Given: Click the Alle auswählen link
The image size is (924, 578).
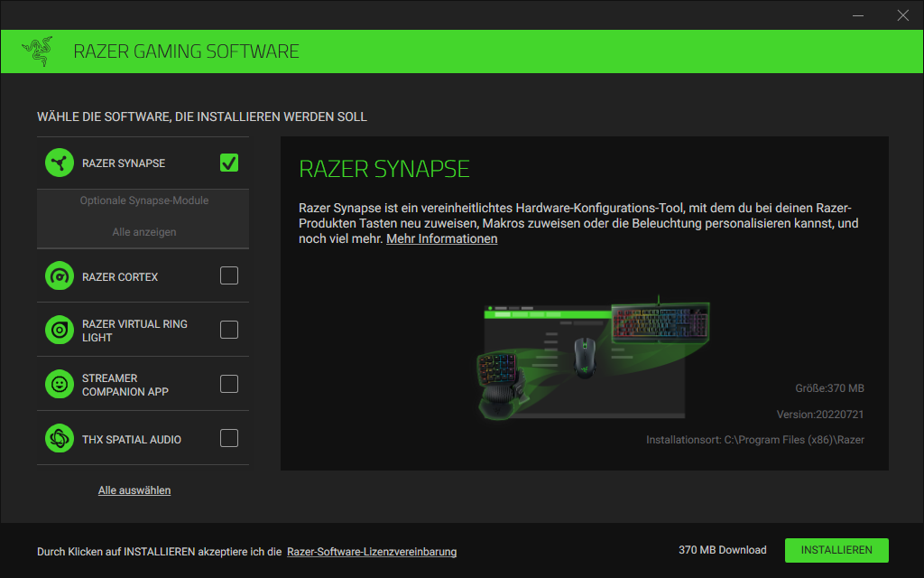Looking at the screenshot, I should coord(134,490).
